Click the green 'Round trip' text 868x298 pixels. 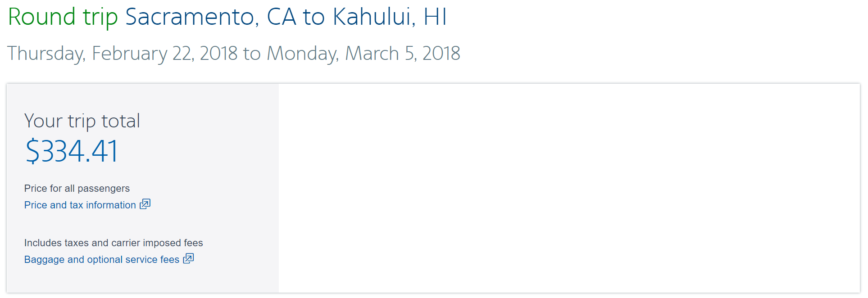[x=63, y=17]
